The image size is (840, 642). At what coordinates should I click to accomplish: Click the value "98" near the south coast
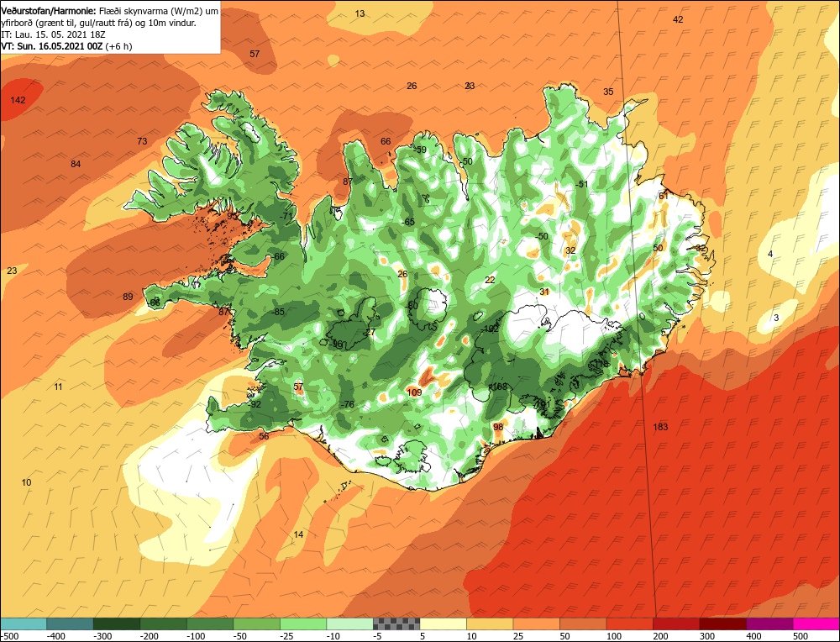click(x=498, y=427)
